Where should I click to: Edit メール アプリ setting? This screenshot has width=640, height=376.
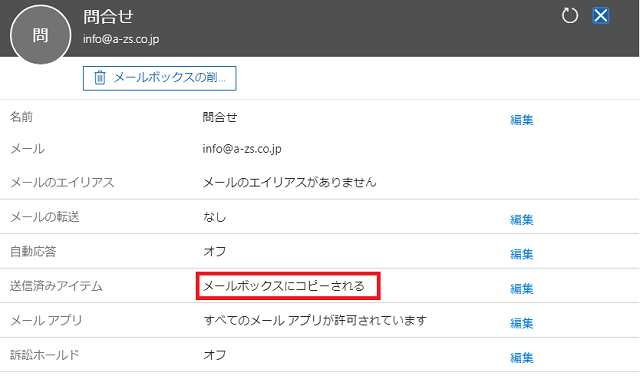(x=522, y=323)
